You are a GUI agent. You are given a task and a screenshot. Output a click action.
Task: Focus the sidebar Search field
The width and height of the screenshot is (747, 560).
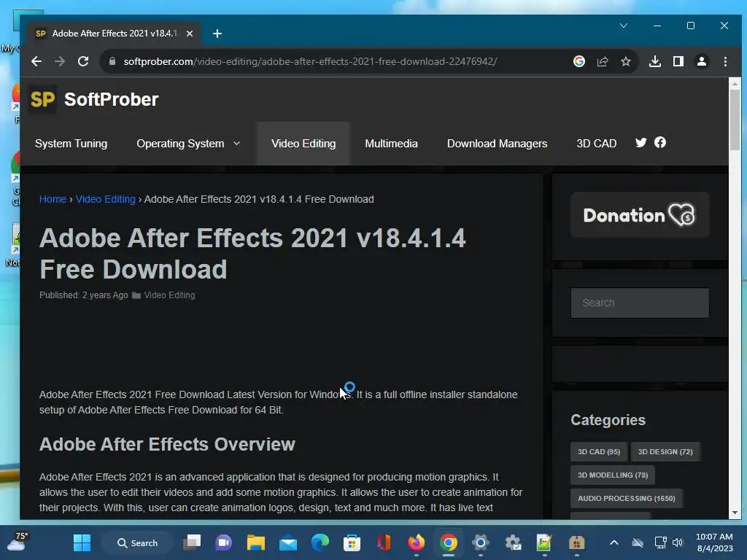(x=640, y=303)
